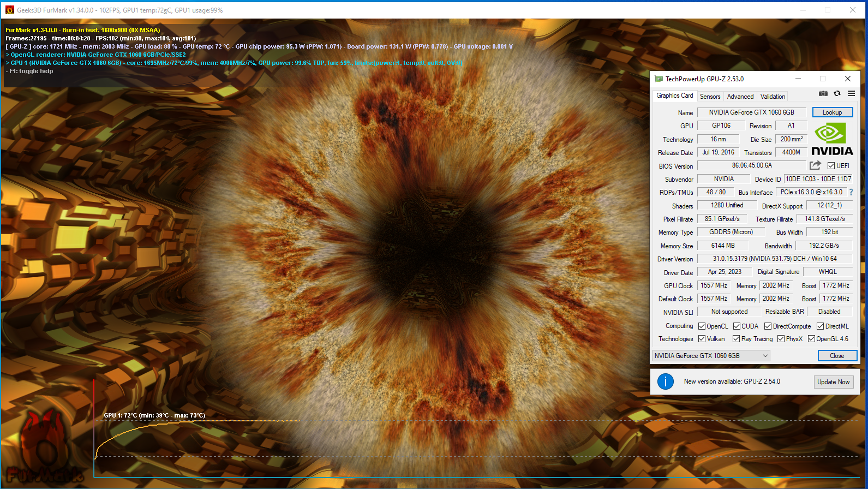Click the FurMark title bar app icon

coord(10,10)
